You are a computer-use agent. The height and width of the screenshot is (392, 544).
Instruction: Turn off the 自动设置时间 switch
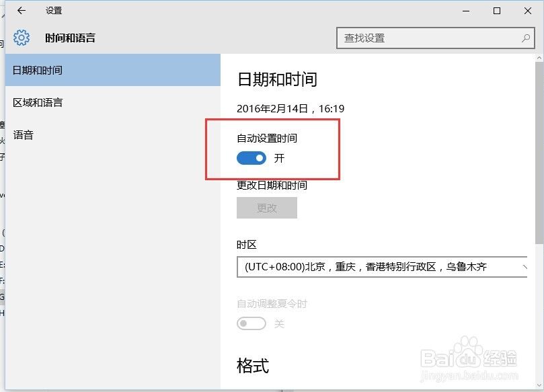[x=251, y=158]
